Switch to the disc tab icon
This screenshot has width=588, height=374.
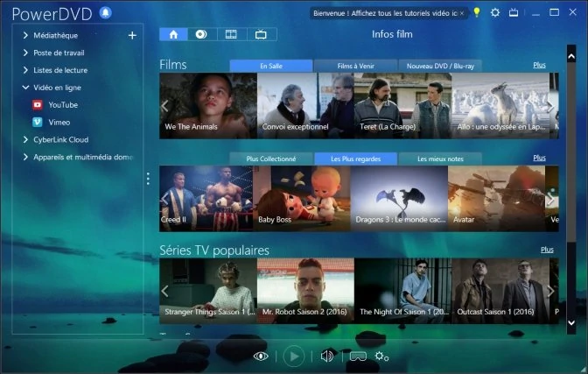tap(202, 34)
